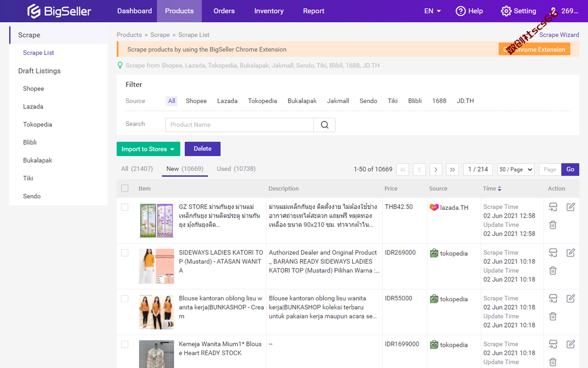
Task: Open the Import to Stores dropdown
Action: point(148,149)
